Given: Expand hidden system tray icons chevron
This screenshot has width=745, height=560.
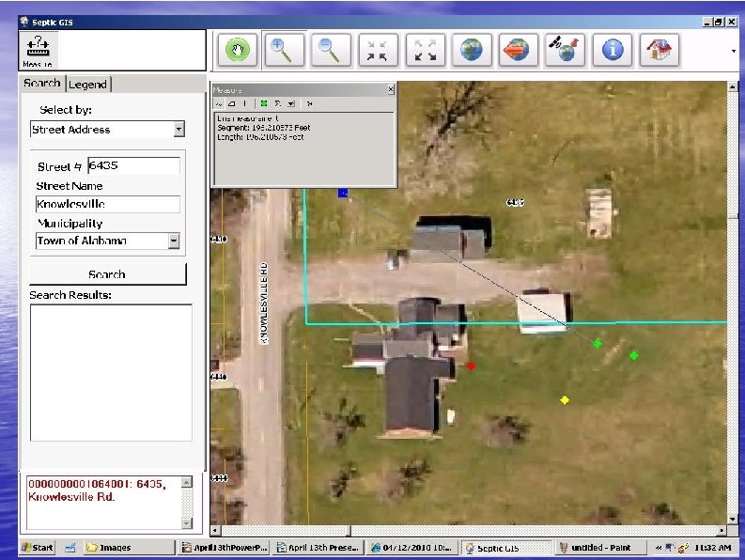Looking at the screenshot, I should [659, 548].
